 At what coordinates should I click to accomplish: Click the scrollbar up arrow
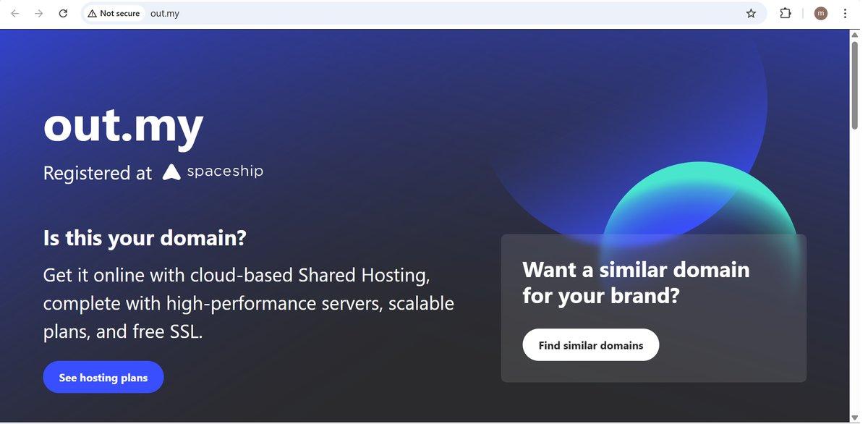click(x=855, y=35)
